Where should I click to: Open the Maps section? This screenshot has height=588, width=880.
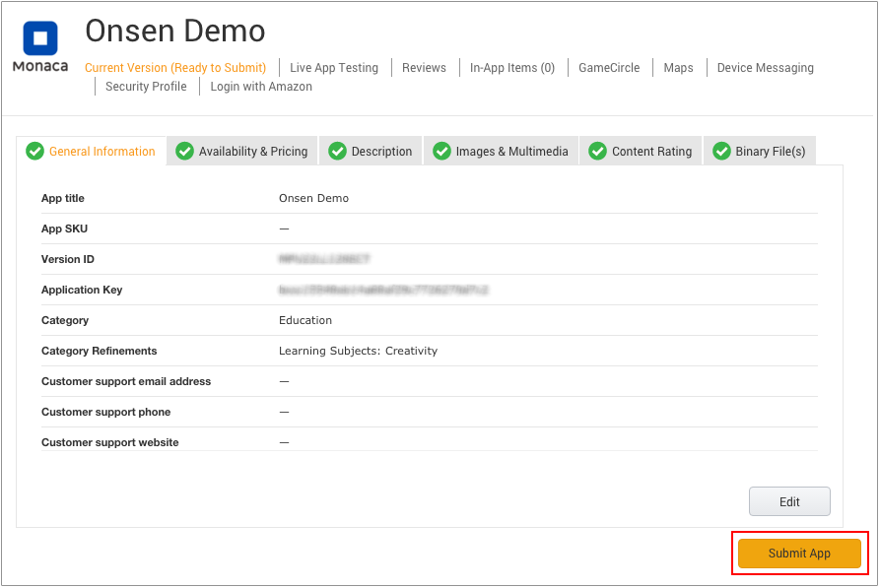(x=678, y=68)
